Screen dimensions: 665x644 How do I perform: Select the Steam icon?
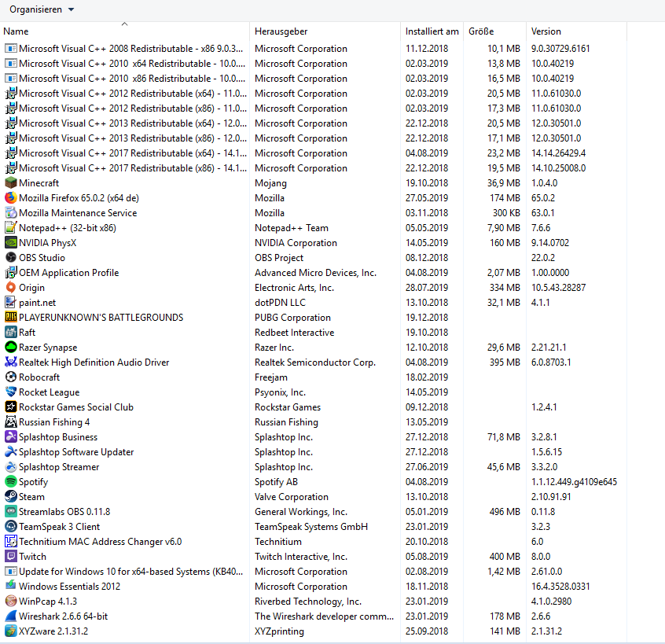[x=10, y=496]
